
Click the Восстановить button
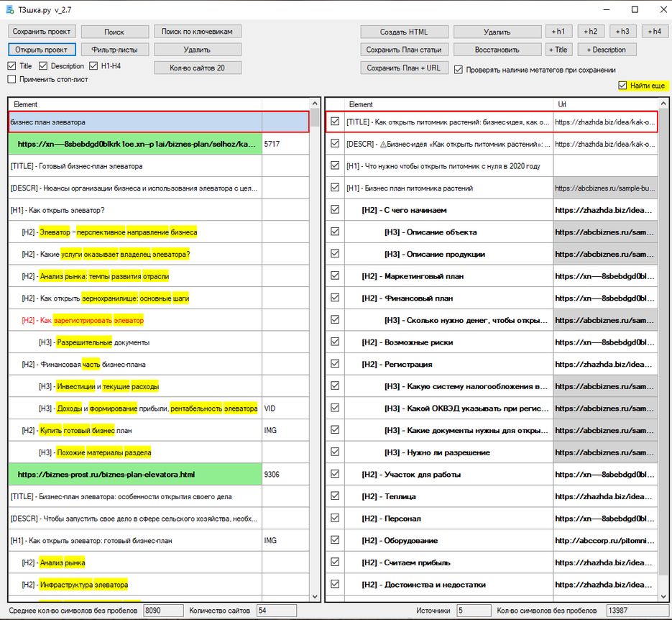click(x=497, y=50)
